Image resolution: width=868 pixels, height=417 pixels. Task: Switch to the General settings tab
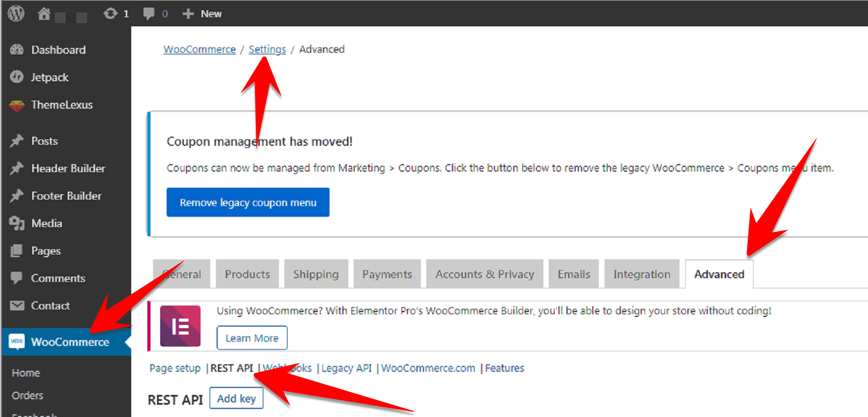click(182, 274)
